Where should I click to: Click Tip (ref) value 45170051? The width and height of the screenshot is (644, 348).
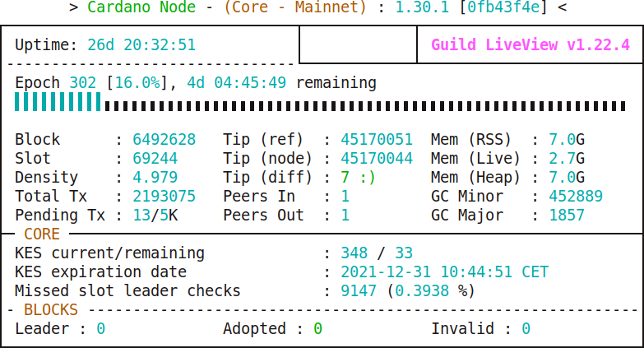(x=377, y=140)
